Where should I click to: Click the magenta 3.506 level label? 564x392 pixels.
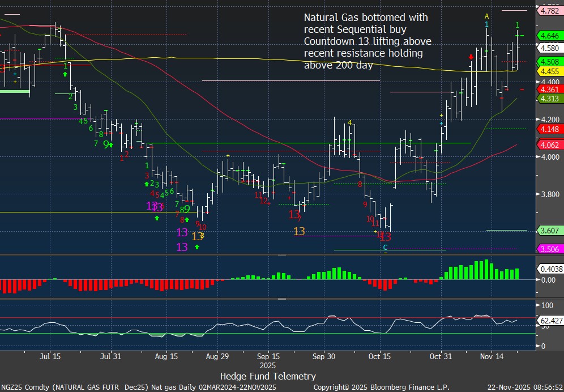tap(550, 249)
